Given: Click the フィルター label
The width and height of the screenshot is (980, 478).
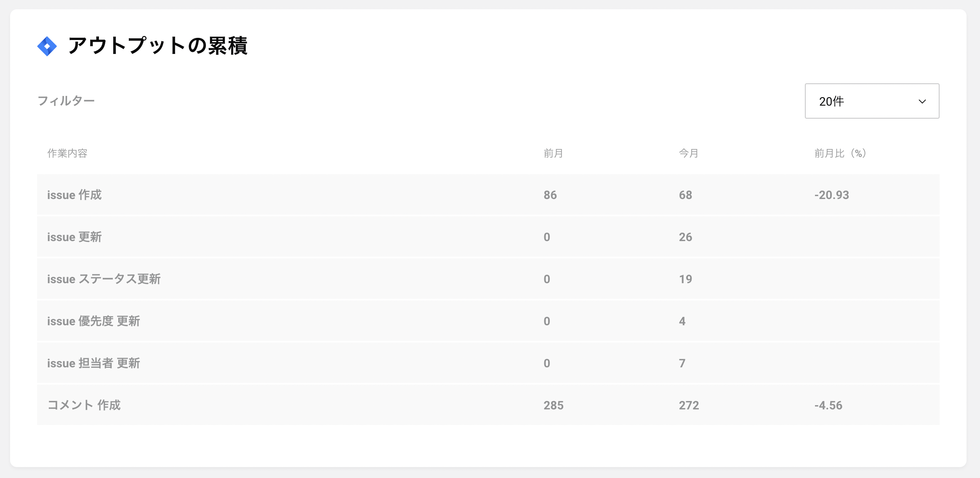Looking at the screenshot, I should [x=66, y=101].
